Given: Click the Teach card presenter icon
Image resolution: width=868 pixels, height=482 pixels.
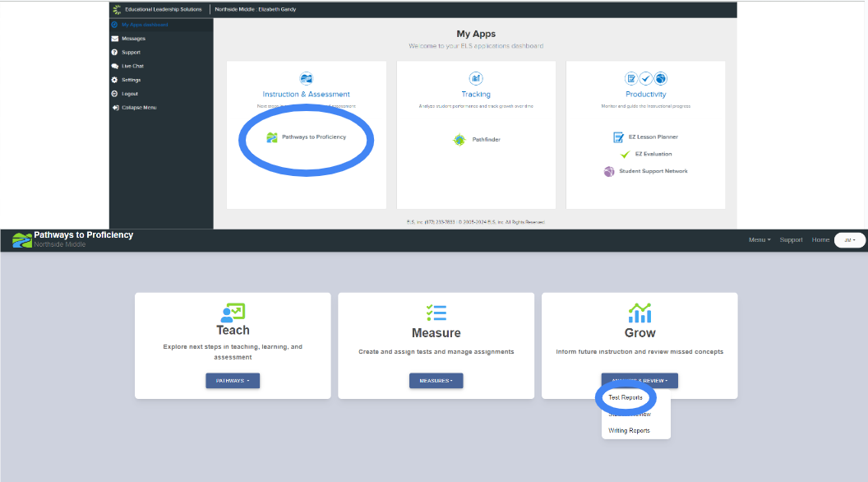Looking at the screenshot, I should [x=233, y=313].
